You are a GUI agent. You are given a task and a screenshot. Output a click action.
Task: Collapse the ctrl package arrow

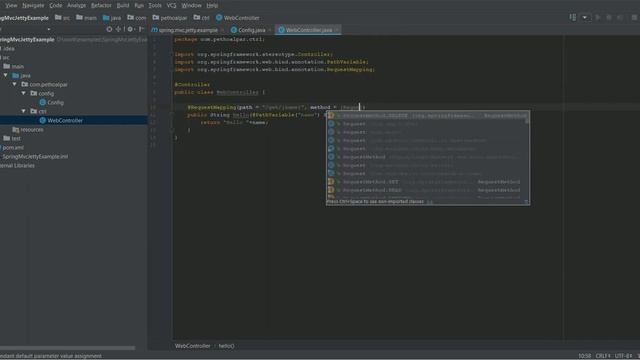tap(24, 111)
